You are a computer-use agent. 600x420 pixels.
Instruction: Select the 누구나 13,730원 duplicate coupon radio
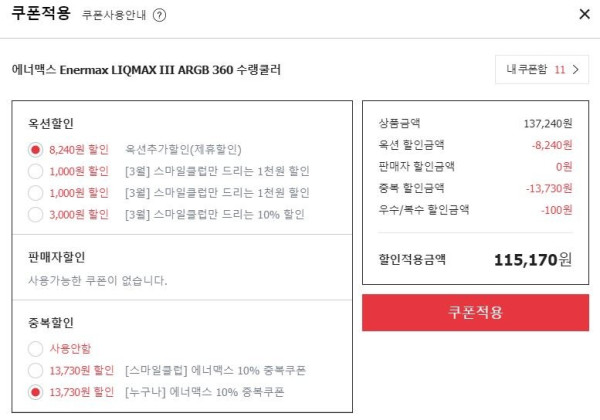click(x=35, y=392)
